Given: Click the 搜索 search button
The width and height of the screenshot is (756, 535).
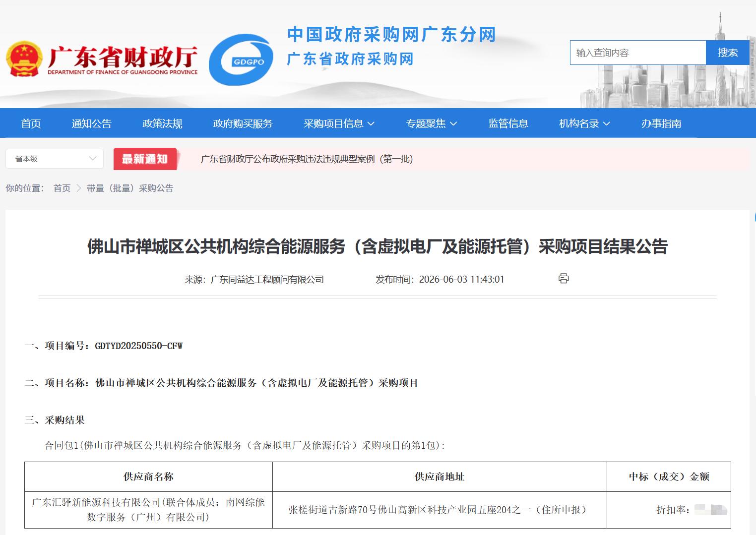Looking at the screenshot, I should (727, 53).
